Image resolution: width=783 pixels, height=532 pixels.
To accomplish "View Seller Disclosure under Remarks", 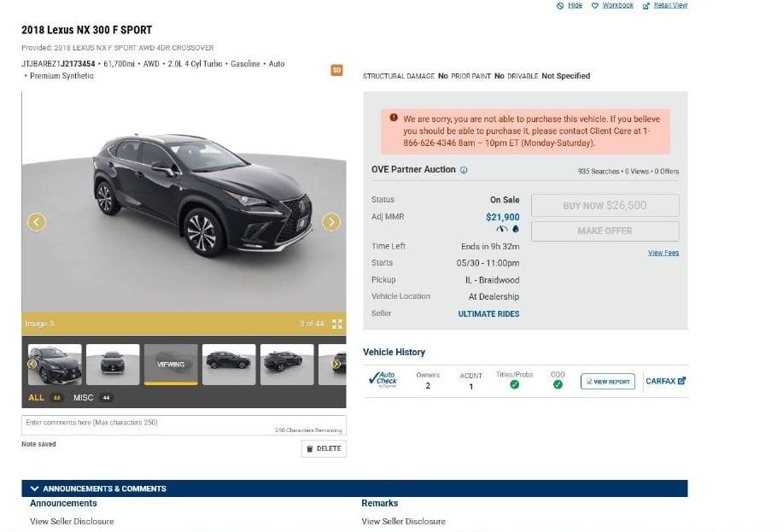I will coord(404,521).
